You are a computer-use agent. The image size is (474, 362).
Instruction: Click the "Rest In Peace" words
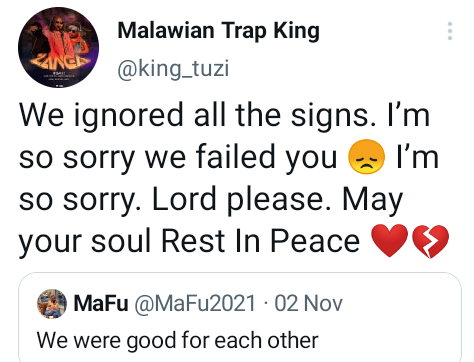tap(260, 241)
